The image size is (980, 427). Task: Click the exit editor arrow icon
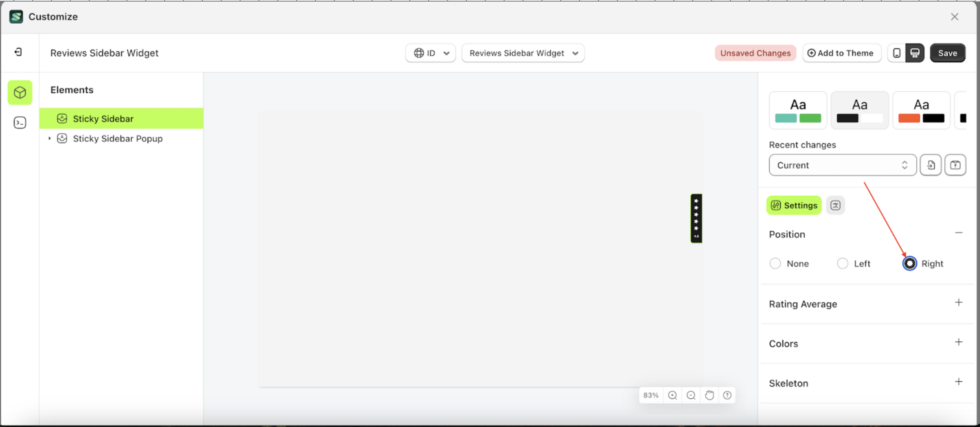click(x=18, y=52)
